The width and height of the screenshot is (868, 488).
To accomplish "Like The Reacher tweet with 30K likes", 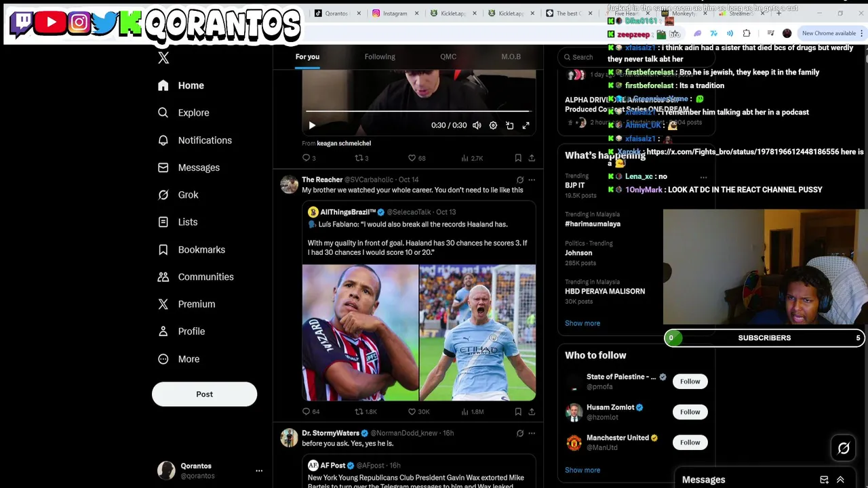I will coord(418,411).
